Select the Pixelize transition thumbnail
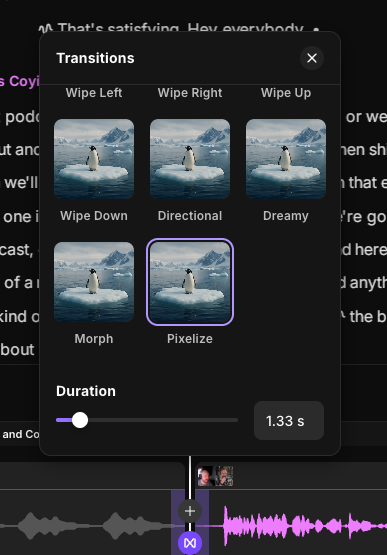Image resolution: width=387 pixels, height=555 pixels. [x=190, y=282]
